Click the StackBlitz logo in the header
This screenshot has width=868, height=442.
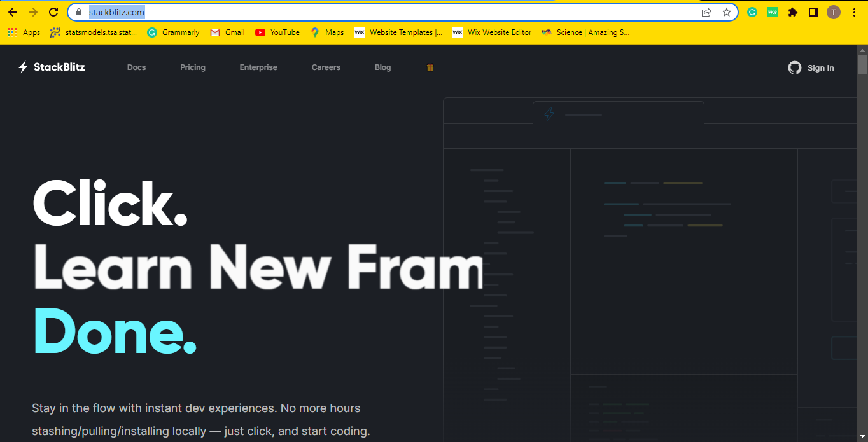point(52,67)
